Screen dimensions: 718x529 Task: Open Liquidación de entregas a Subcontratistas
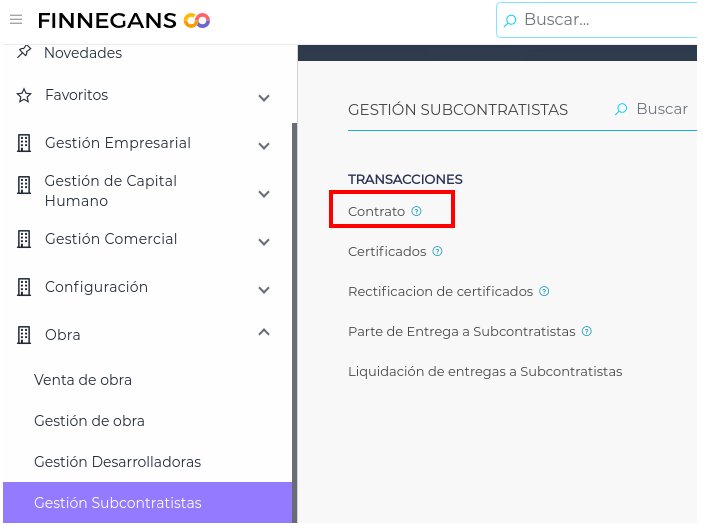click(485, 371)
